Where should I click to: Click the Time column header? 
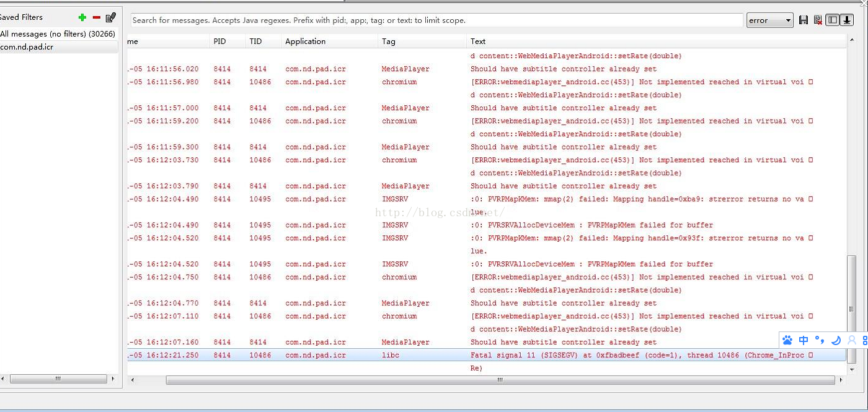point(169,42)
